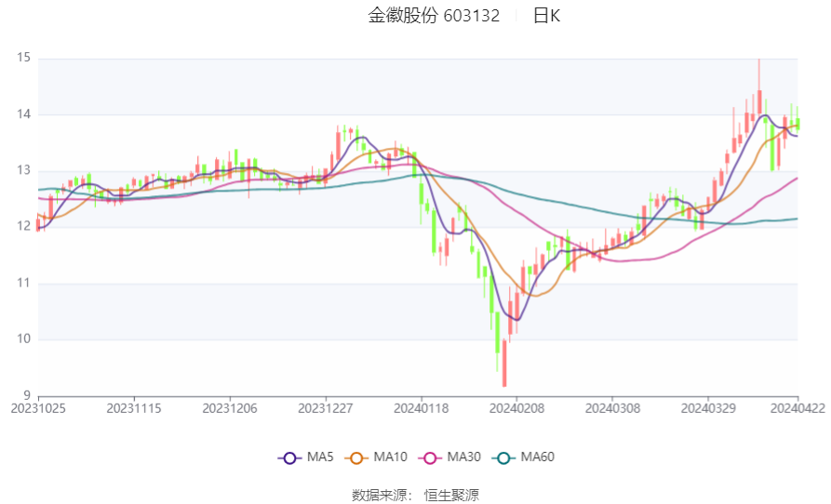Select the 20231025 date axis label

click(38, 409)
